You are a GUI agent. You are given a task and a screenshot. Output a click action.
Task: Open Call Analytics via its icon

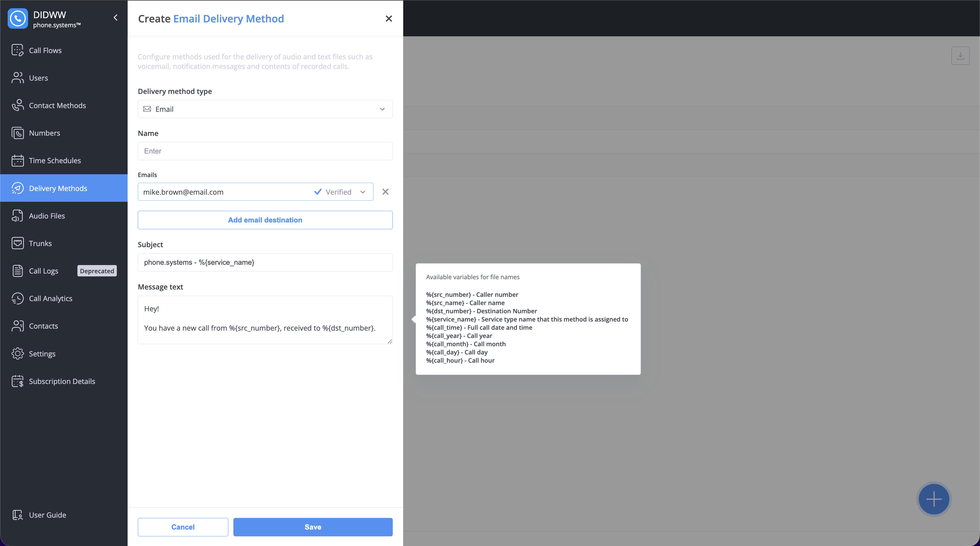(18, 299)
